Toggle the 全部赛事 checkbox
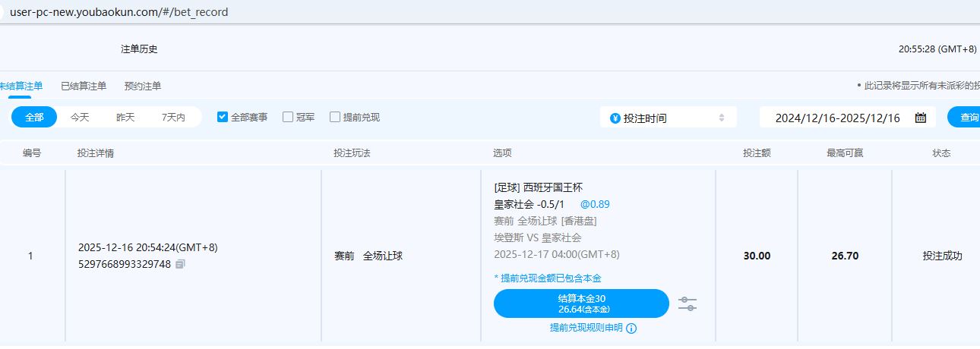 pyautogui.click(x=223, y=117)
